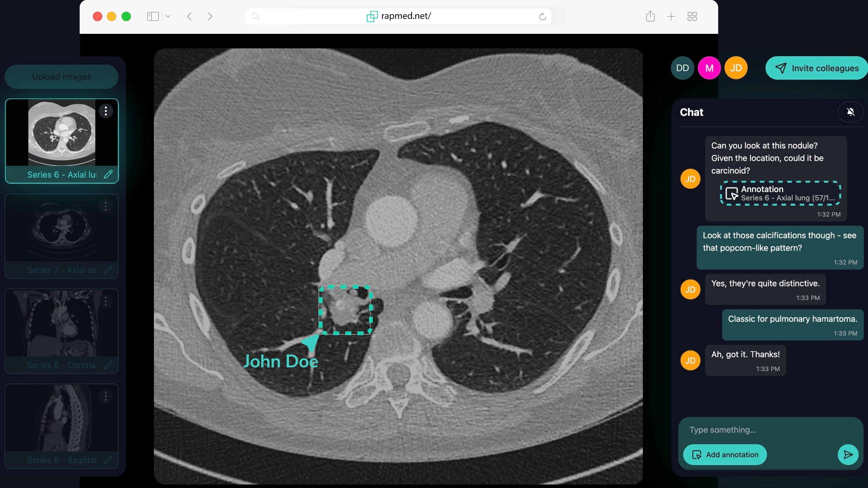The width and height of the screenshot is (868, 488).
Task: Open the Series 9 three-dot options menu
Action: [106, 396]
